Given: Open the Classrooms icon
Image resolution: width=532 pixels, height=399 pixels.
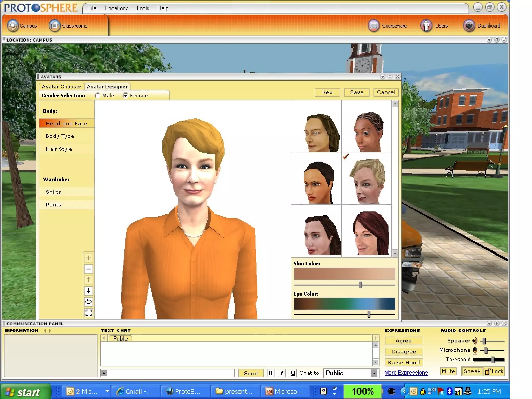Looking at the screenshot, I should 55,26.
